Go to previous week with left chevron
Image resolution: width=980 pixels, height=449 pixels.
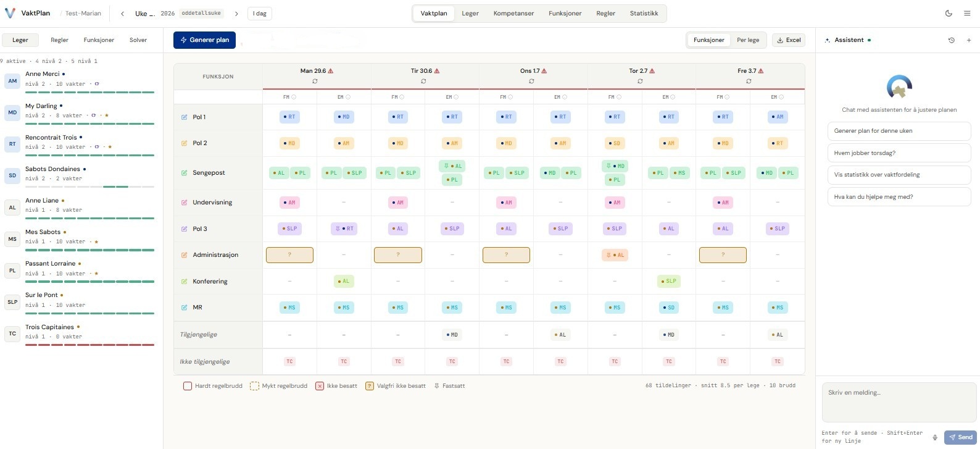pyautogui.click(x=122, y=14)
